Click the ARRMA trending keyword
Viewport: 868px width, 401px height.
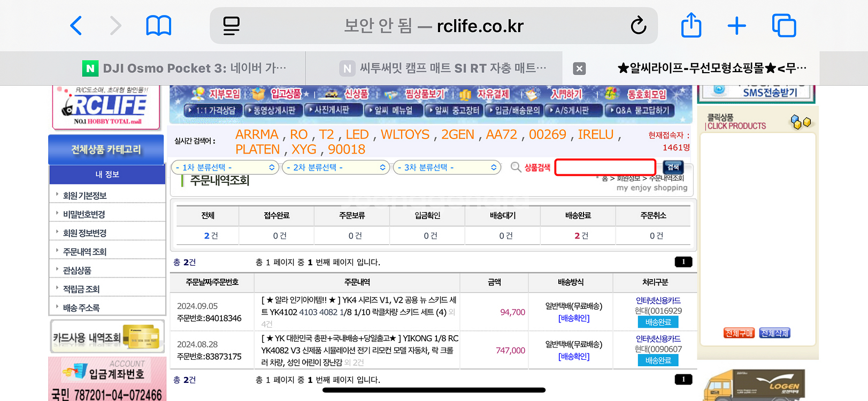[257, 135]
